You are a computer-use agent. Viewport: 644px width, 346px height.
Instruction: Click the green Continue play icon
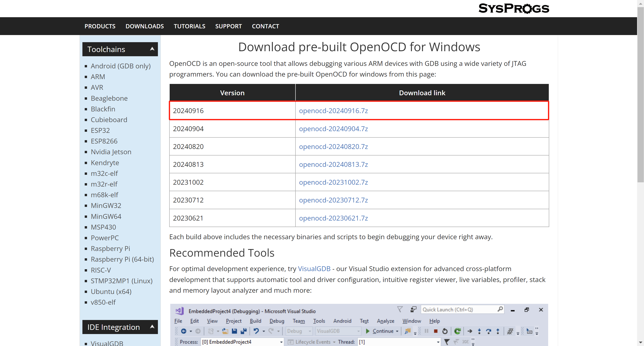[367, 331]
